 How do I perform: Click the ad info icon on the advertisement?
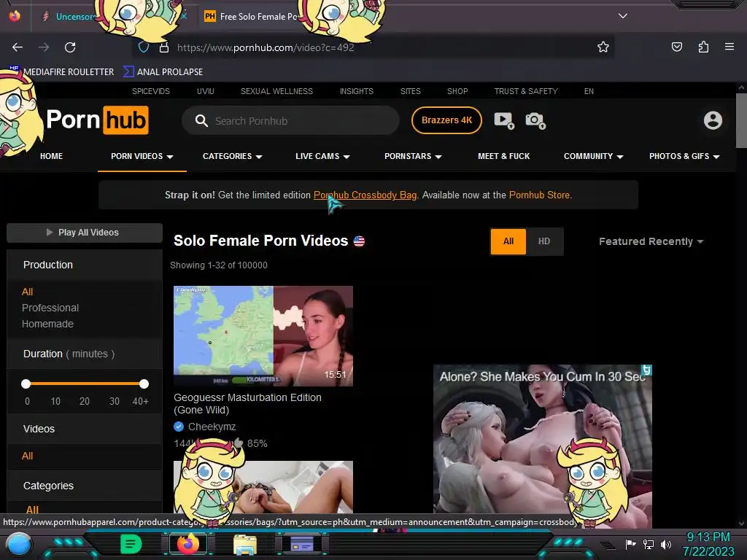point(646,370)
